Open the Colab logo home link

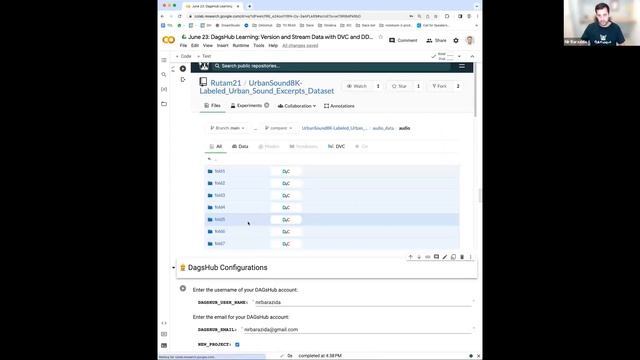pos(168,40)
